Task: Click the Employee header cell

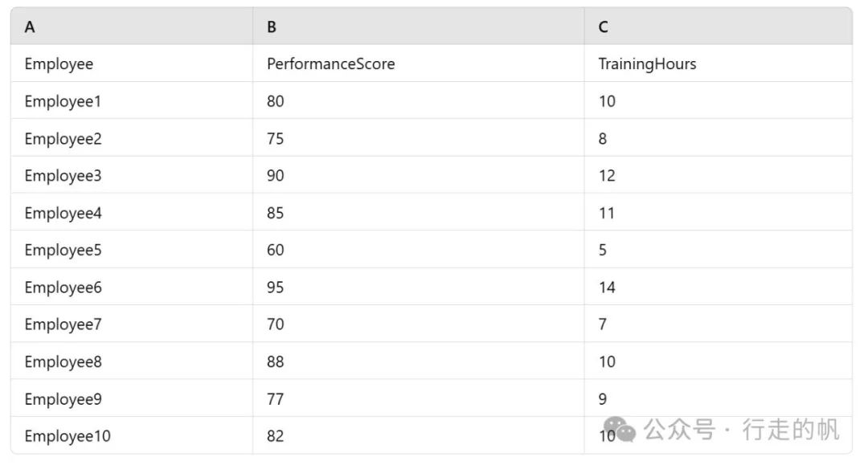Action: [132, 63]
